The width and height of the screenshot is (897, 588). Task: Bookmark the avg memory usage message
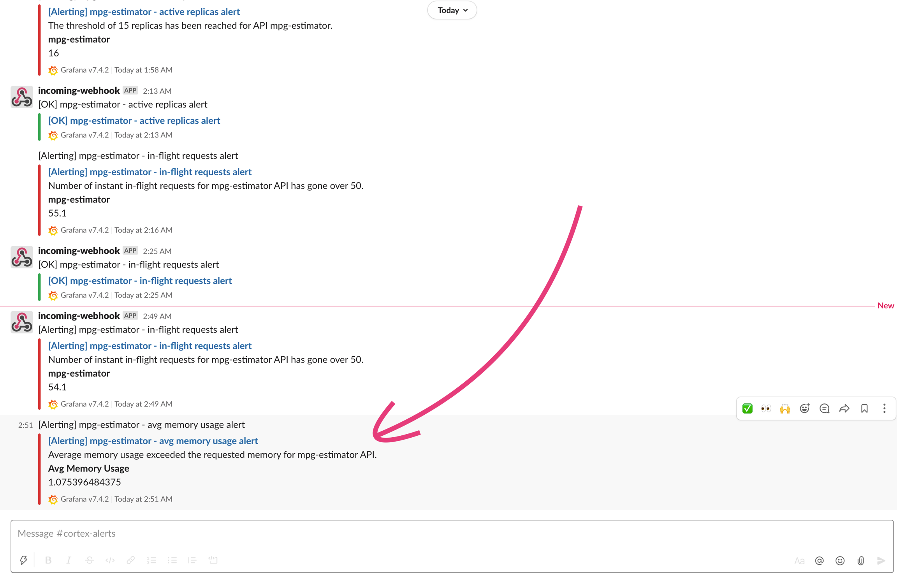coord(864,408)
